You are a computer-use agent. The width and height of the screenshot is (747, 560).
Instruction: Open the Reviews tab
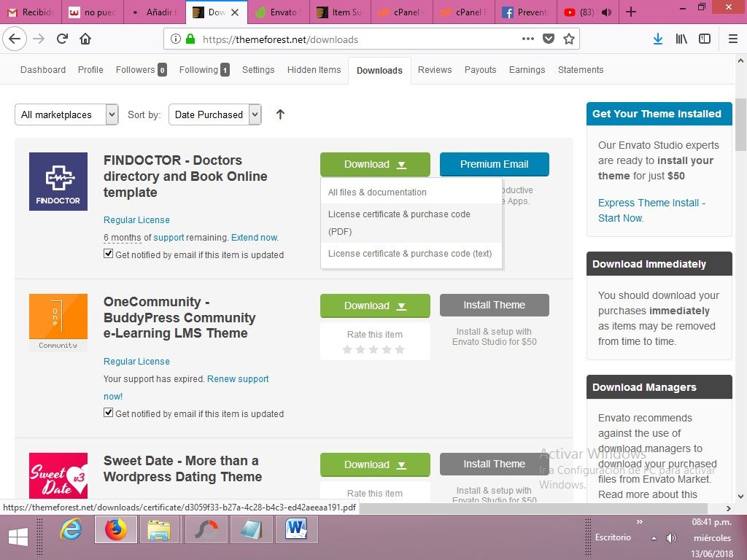[x=435, y=70]
